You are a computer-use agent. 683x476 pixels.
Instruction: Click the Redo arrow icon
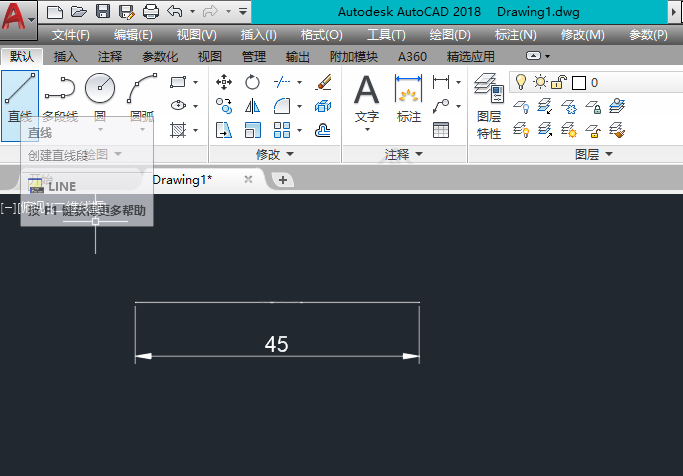pyautogui.click(x=210, y=12)
